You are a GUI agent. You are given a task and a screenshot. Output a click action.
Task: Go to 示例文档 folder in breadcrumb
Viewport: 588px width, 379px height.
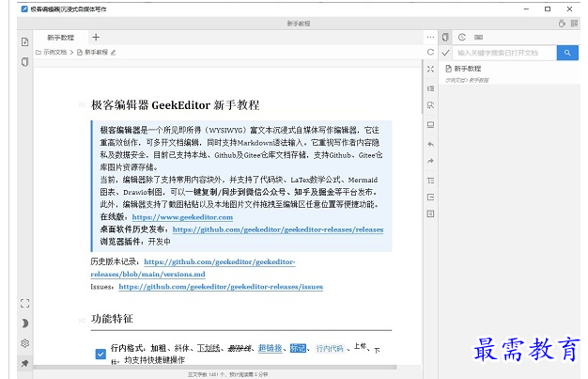[52, 53]
